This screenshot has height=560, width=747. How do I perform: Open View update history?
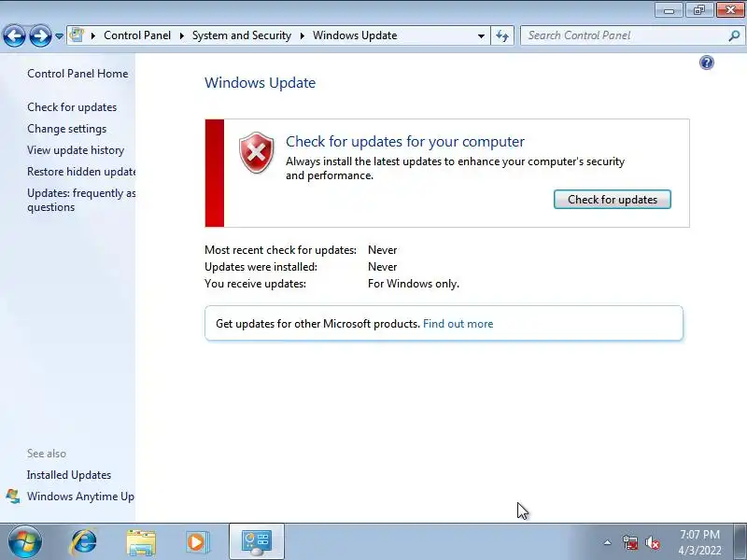tap(76, 150)
